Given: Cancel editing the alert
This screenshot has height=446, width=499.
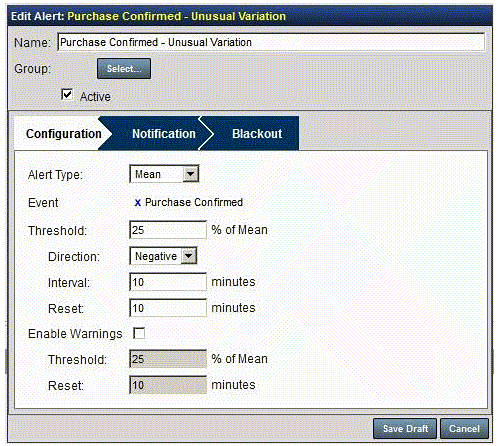Looking at the screenshot, I should (464, 428).
